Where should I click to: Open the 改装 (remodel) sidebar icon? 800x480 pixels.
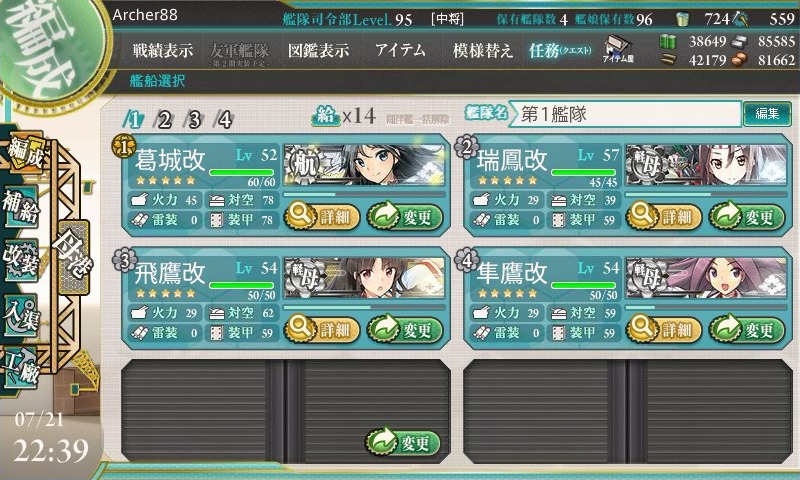click(21, 260)
